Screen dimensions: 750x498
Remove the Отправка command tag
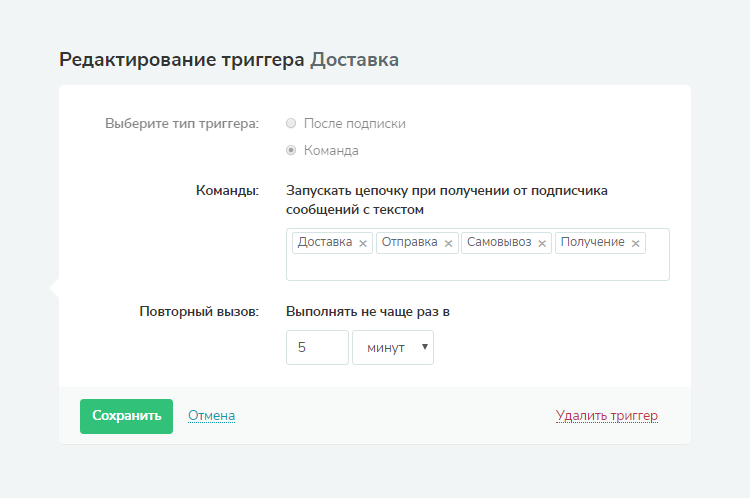(x=449, y=243)
